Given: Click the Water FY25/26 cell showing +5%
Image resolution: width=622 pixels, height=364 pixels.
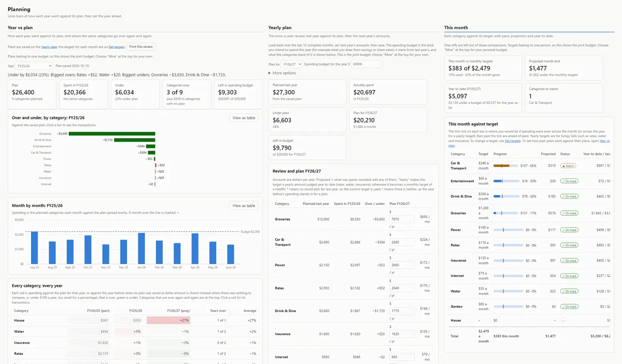Looking at the screenshot, I should pos(128,332).
